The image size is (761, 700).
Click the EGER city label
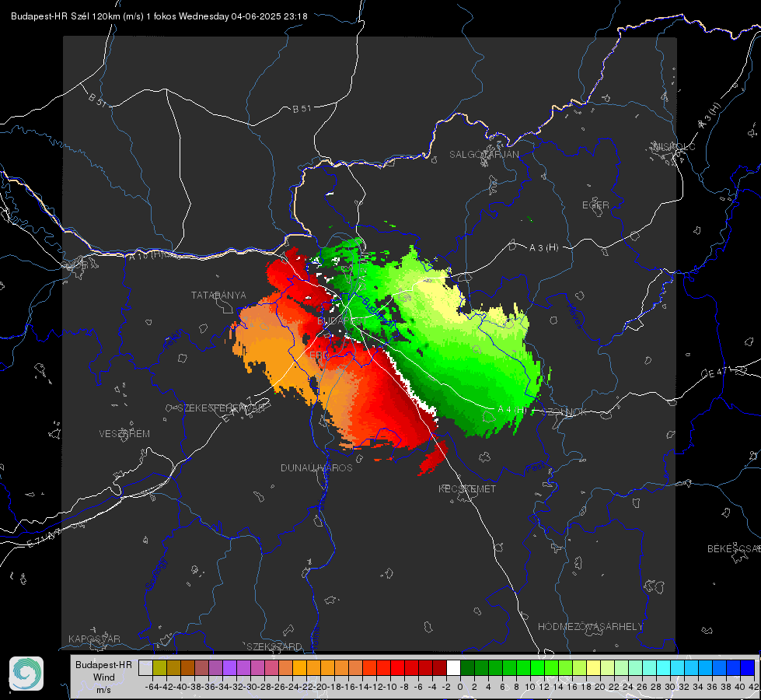click(595, 205)
